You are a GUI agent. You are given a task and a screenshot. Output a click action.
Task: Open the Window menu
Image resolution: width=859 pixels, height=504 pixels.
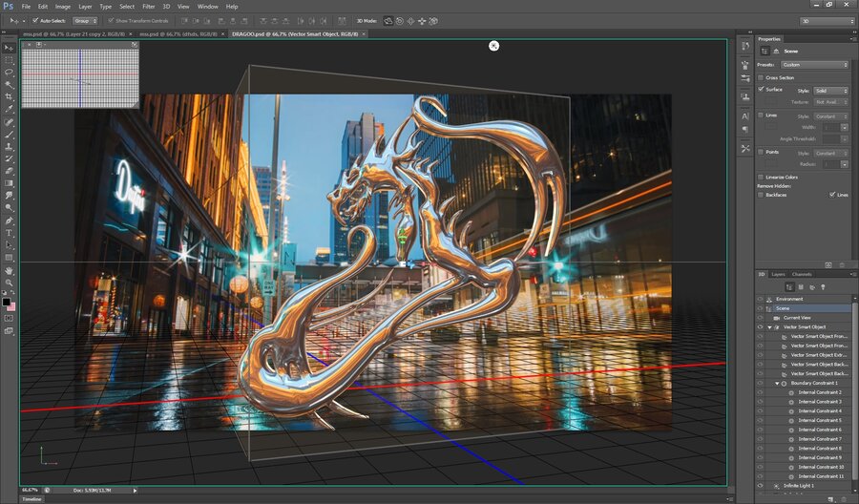click(x=207, y=7)
